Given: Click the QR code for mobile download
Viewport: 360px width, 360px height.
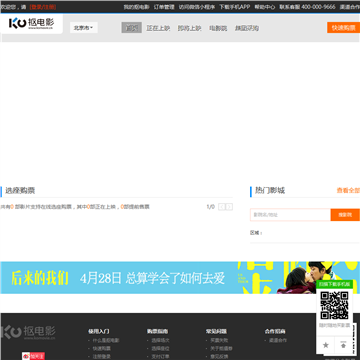Looking at the screenshot, I should pos(334,305).
